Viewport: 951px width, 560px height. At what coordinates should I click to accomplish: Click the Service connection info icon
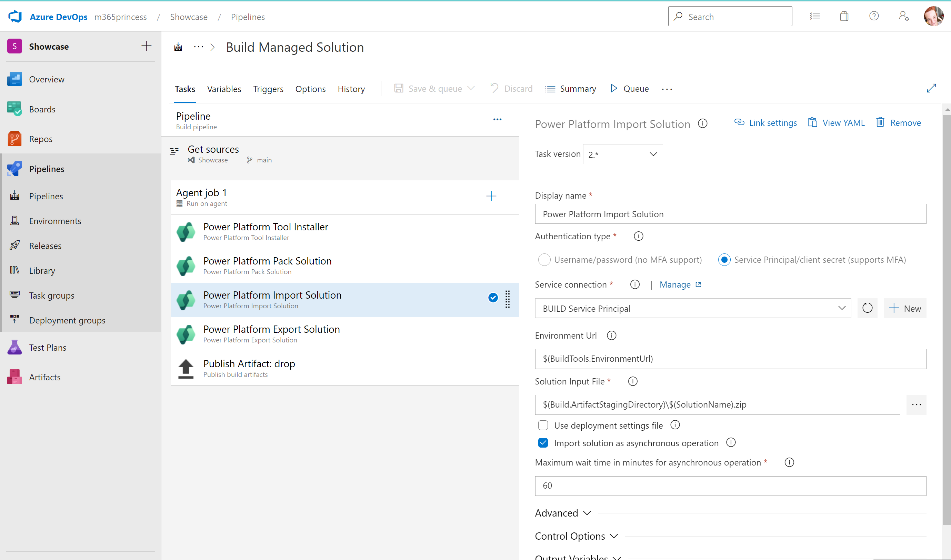coord(635,284)
